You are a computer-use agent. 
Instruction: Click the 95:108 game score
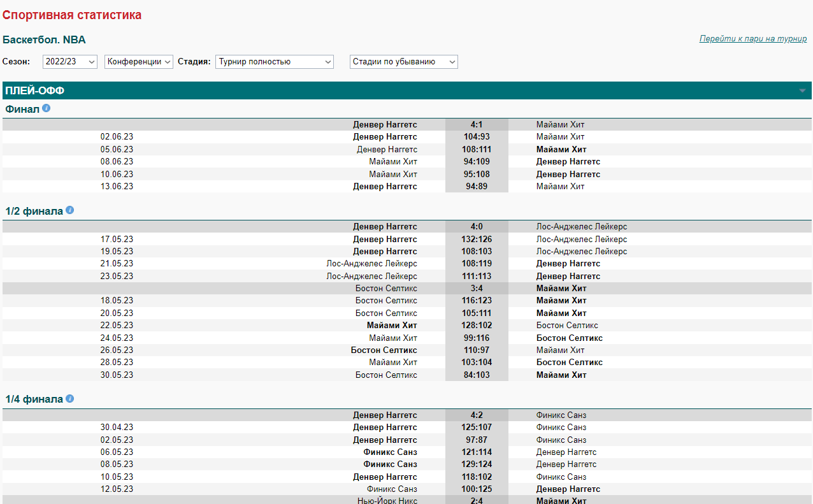pyautogui.click(x=477, y=175)
